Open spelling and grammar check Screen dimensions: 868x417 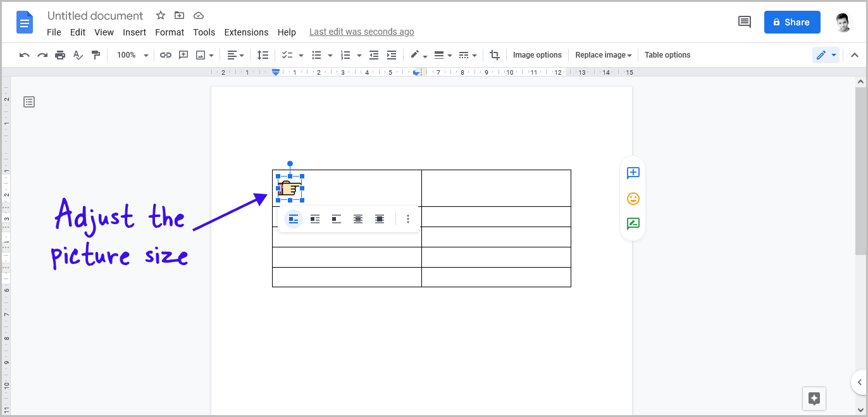click(x=78, y=55)
